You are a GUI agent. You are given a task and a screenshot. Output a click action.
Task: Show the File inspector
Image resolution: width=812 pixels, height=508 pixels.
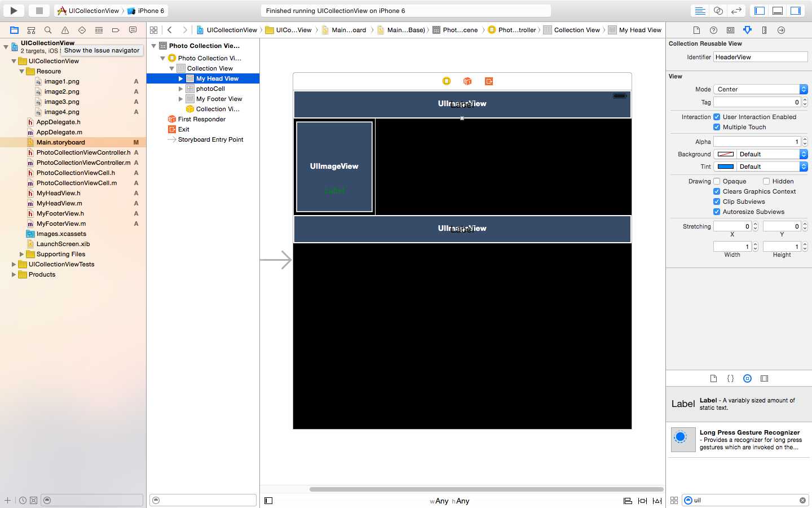tap(696, 30)
